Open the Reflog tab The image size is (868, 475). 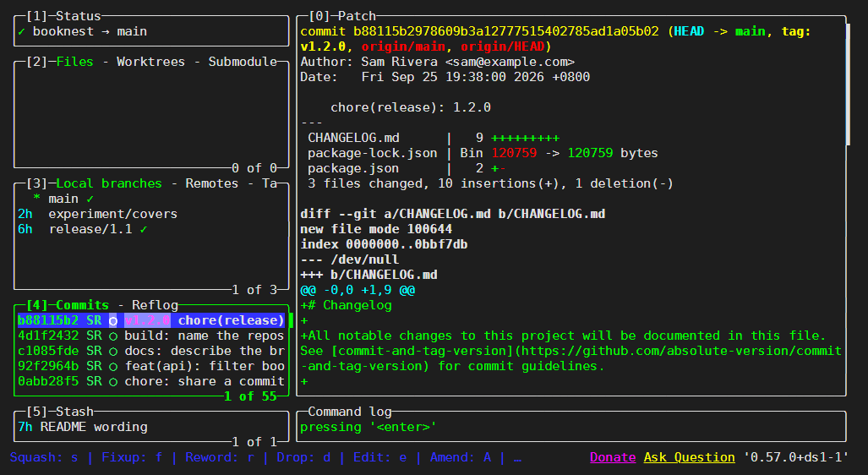pos(155,305)
